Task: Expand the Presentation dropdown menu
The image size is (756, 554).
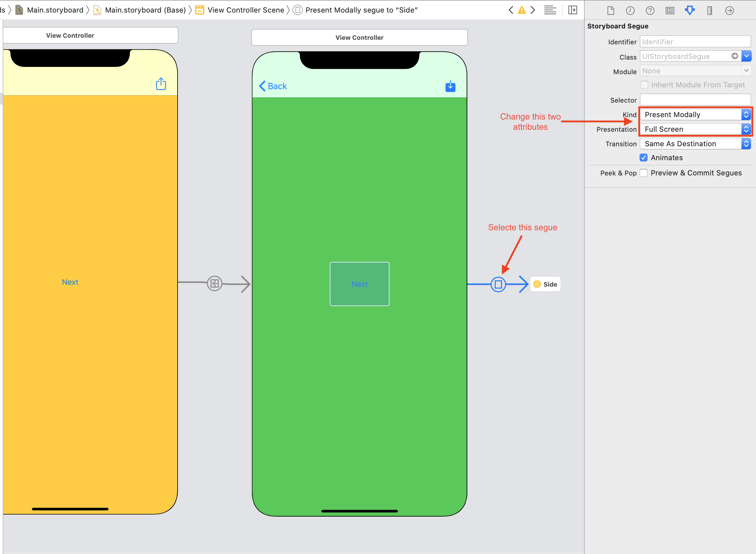Action: coord(745,129)
